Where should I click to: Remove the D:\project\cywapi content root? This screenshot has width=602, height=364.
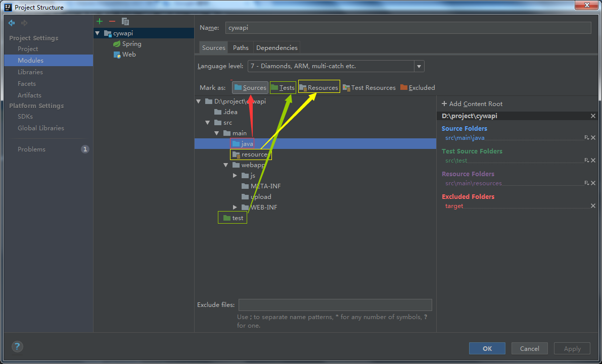593,116
